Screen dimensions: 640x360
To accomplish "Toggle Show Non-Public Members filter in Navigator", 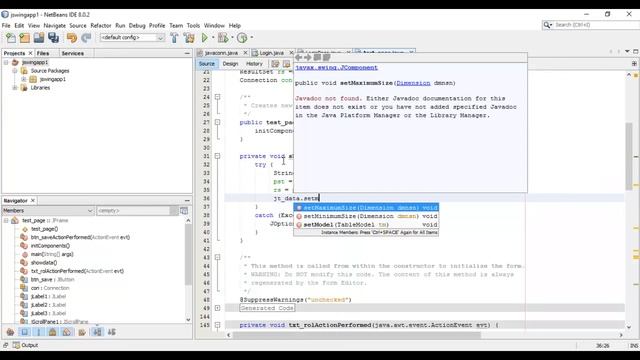I will coord(53,332).
